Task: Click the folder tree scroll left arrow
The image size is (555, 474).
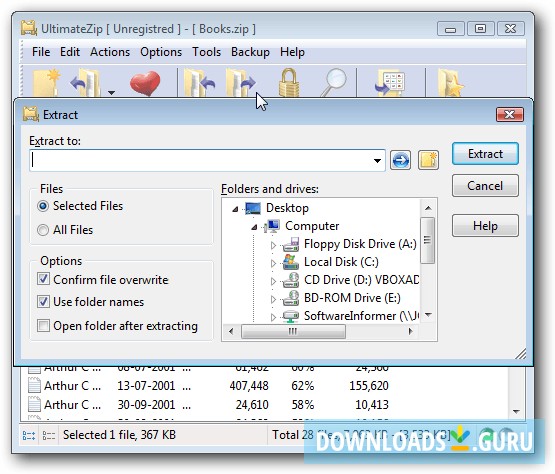Action: (231, 332)
